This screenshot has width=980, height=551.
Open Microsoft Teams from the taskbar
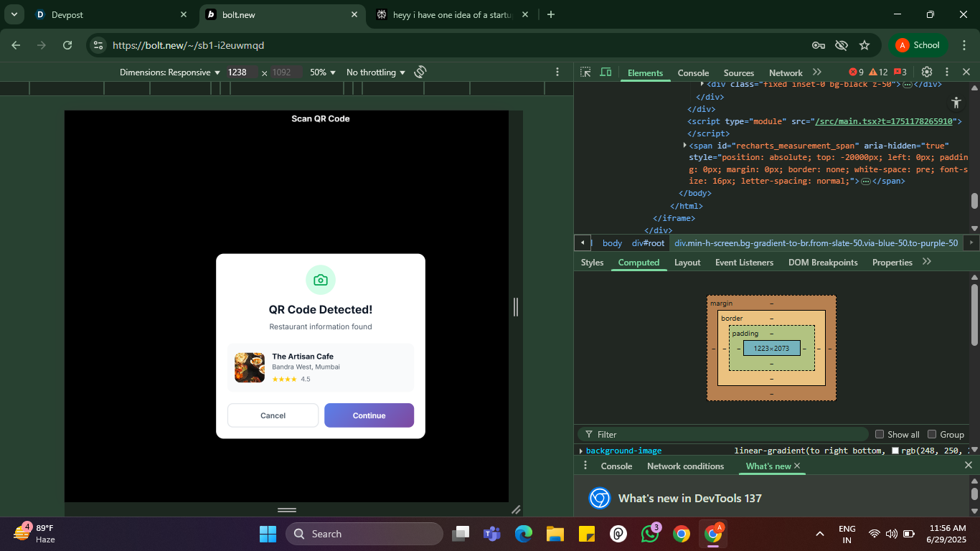pyautogui.click(x=491, y=534)
